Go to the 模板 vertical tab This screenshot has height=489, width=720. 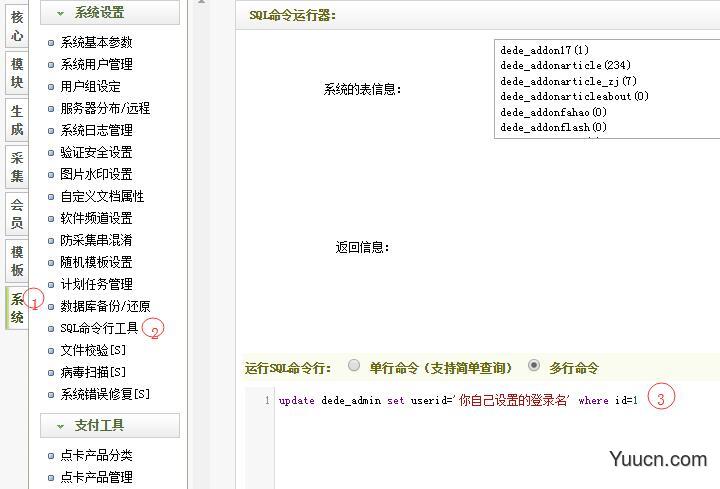pos(17,261)
